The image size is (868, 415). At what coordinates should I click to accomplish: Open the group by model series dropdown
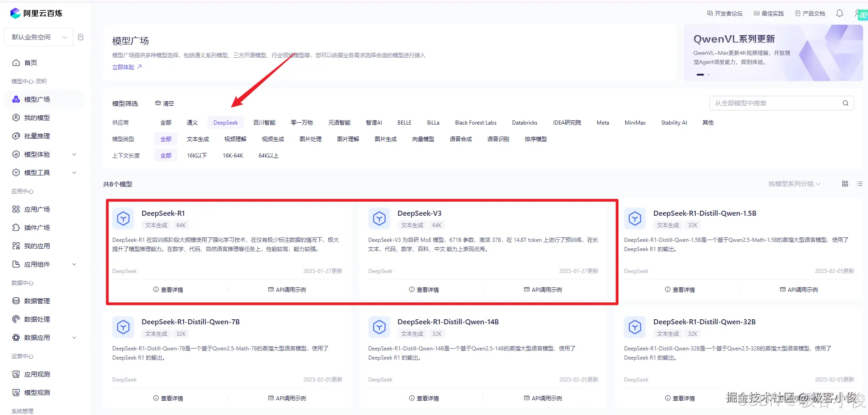click(795, 184)
